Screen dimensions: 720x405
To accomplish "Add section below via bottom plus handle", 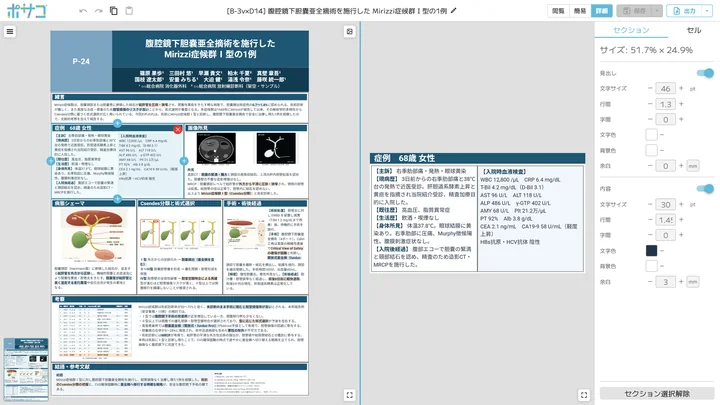I will point(118,199).
